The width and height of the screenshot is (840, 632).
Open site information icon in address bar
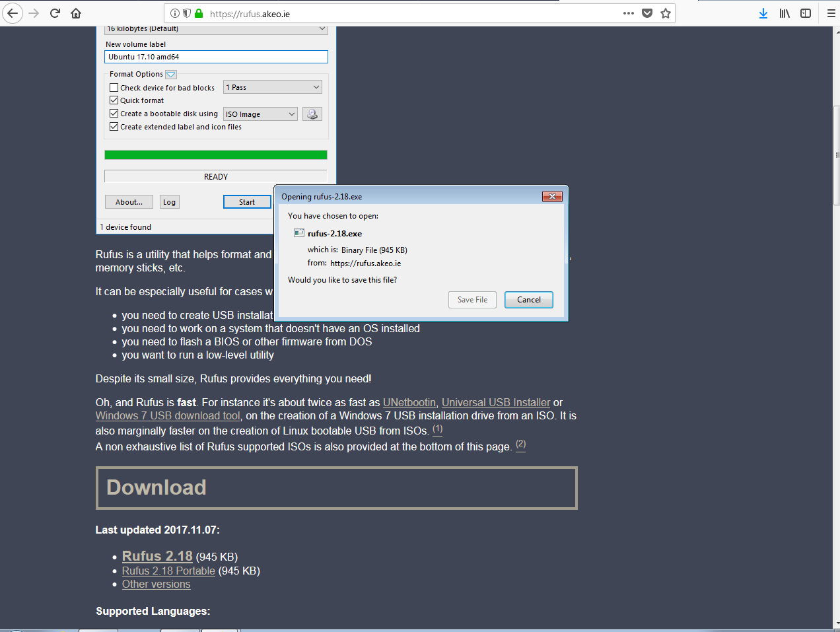174,13
